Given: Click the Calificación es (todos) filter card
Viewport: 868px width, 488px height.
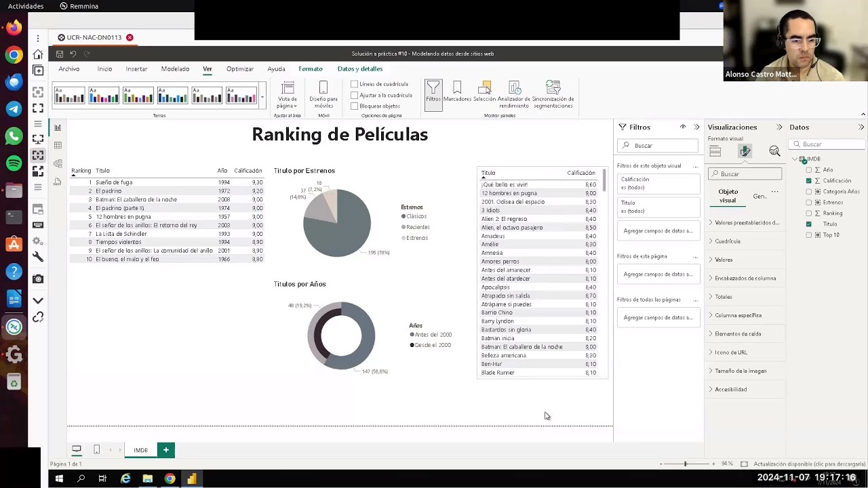Looking at the screenshot, I should point(658,184).
